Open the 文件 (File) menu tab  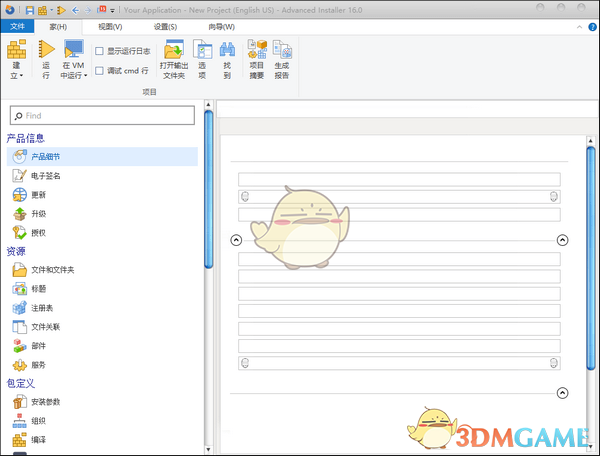click(17, 26)
